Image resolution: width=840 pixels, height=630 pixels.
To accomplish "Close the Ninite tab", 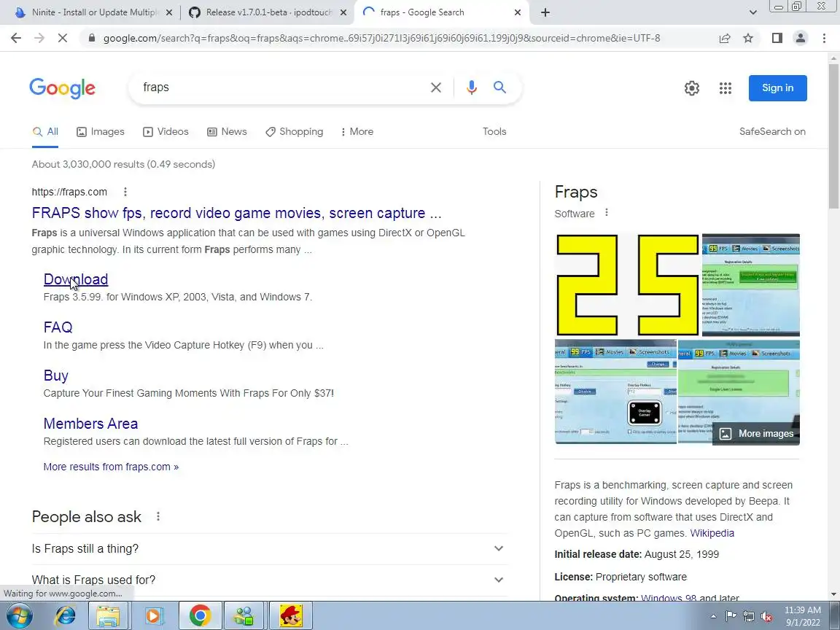I will click(x=168, y=12).
